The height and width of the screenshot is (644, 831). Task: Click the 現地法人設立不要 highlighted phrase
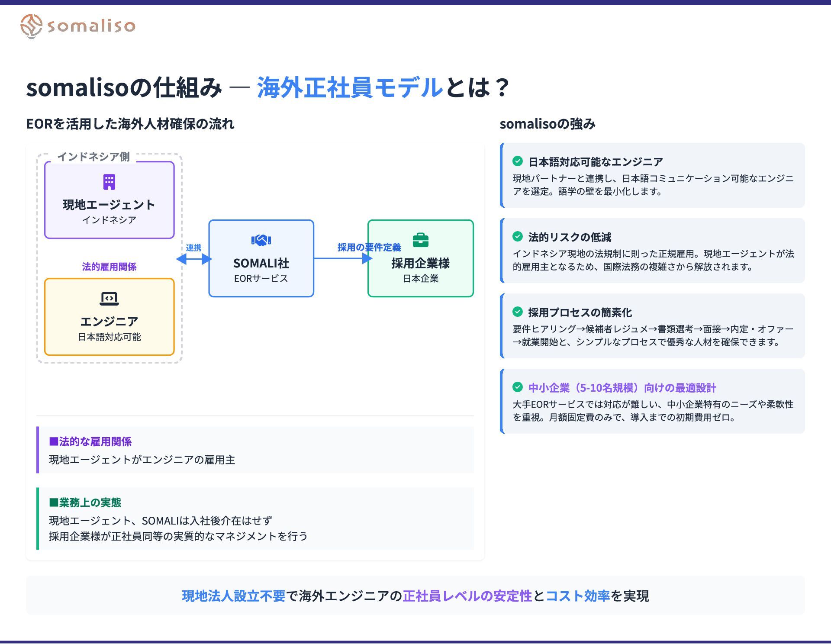point(234,596)
